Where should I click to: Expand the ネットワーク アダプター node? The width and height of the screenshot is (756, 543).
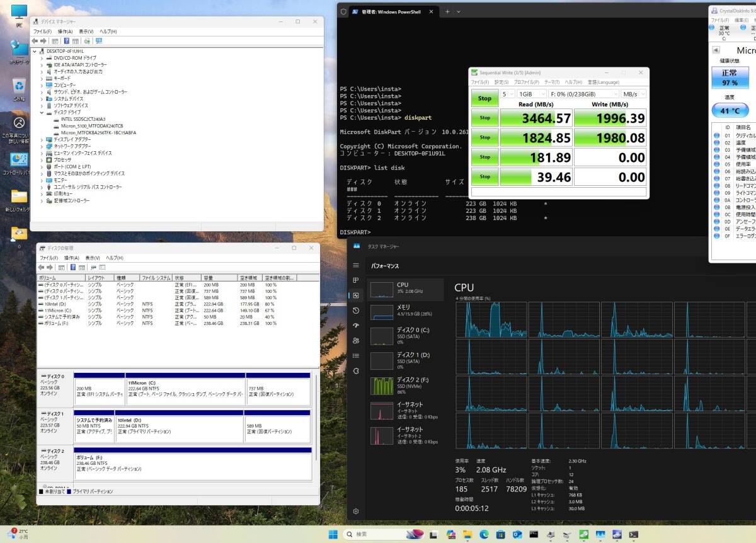coord(42,146)
